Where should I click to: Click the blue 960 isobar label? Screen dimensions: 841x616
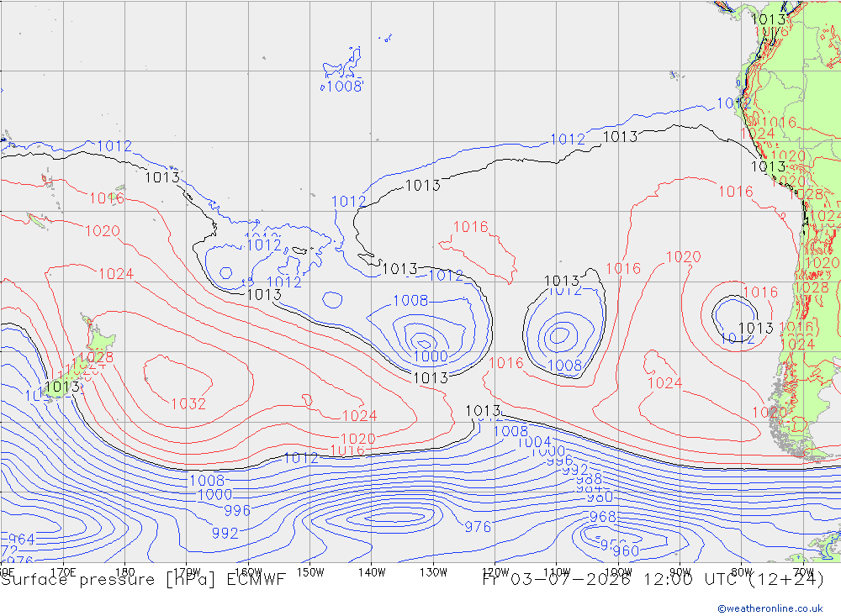626,550
